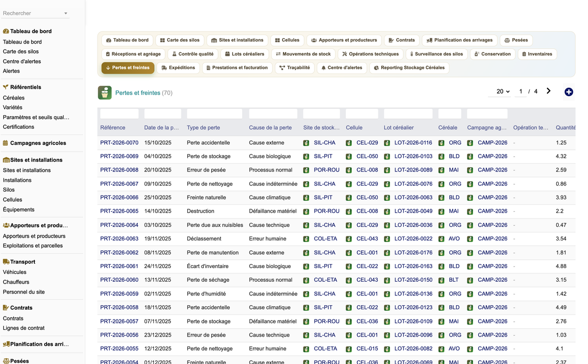Open Variétés in sidebar
The image size is (588, 364).
(x=13, y=107)
